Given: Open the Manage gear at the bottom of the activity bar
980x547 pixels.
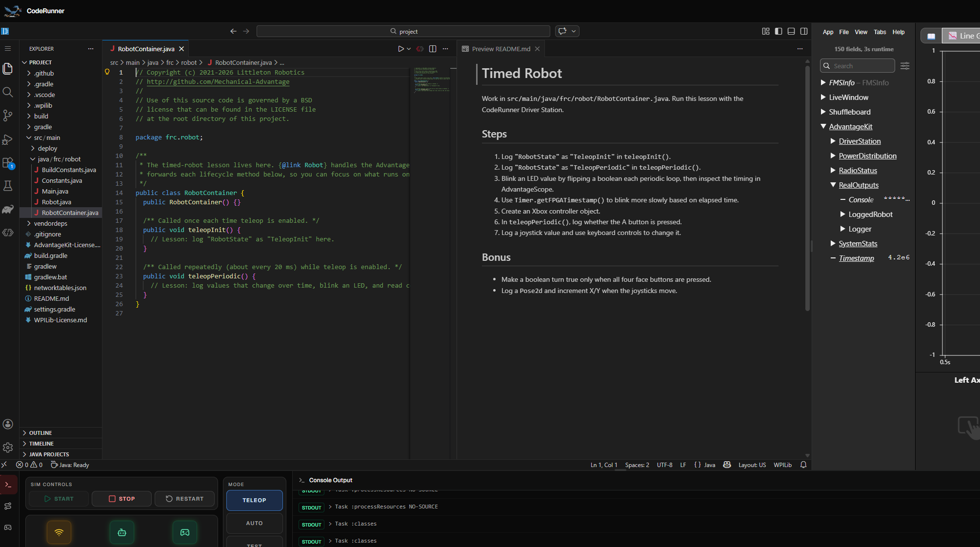Looking at the screenshot, I should [8, 448].
